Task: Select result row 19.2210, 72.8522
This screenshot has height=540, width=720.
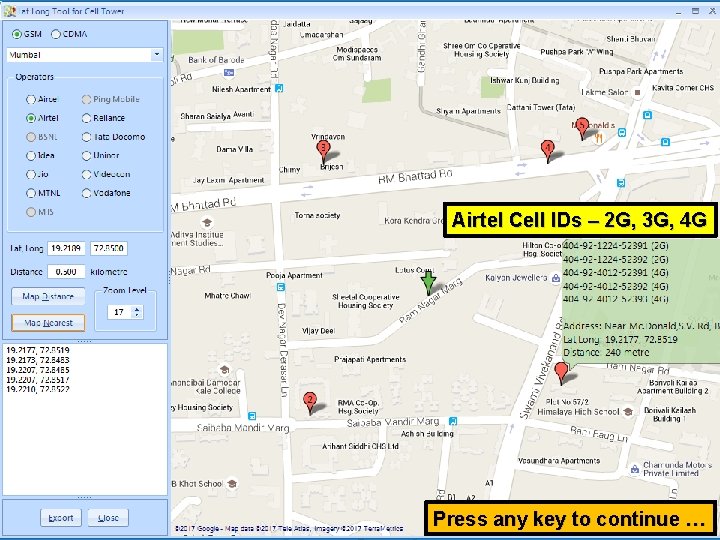Action: pos(38,389)
